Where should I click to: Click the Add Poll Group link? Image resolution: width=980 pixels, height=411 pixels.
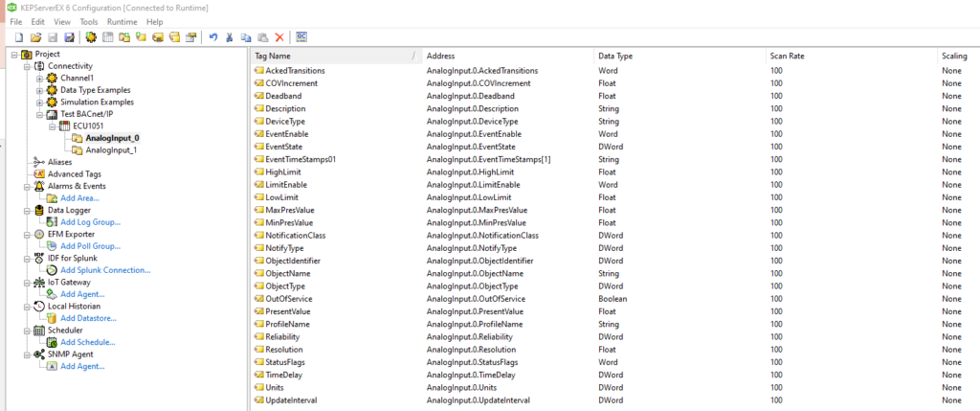click(x=90, y=246)
